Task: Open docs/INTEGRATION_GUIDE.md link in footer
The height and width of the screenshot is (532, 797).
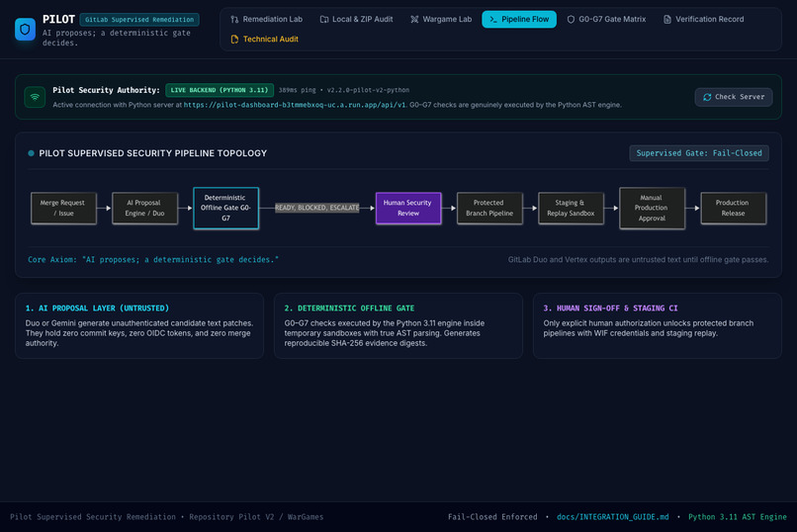Action: pos(612,517)
